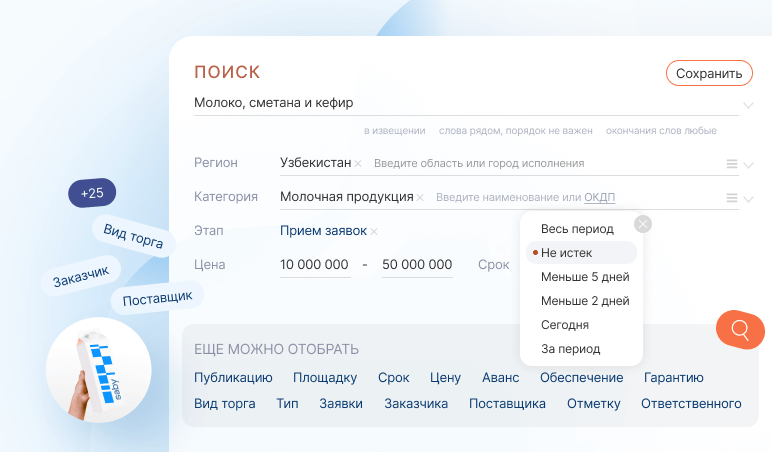The height and width of the screenshot is (452, 772).
Task: Pick Сегодня from the deadline menu
Action: (x=564, y=325)
